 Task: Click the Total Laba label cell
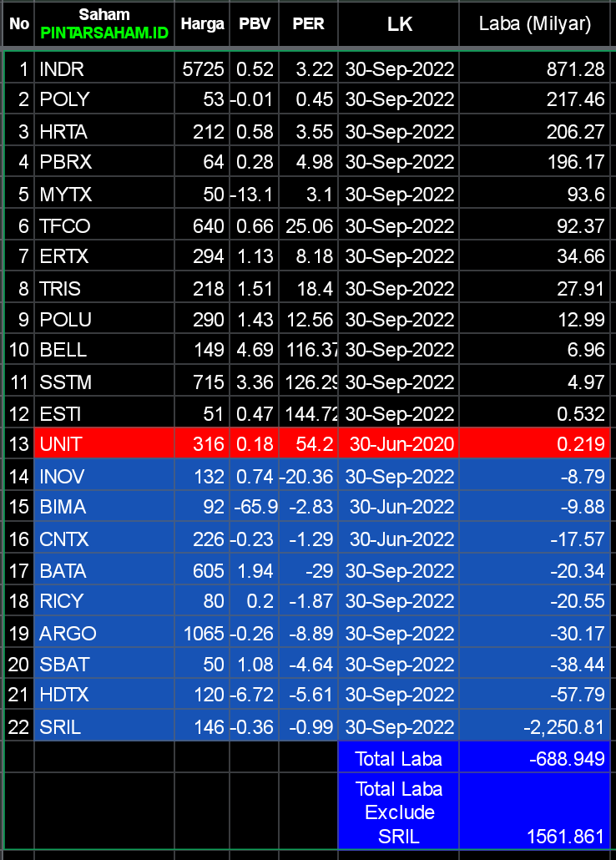pyautogui.click(x=398, y=759)
